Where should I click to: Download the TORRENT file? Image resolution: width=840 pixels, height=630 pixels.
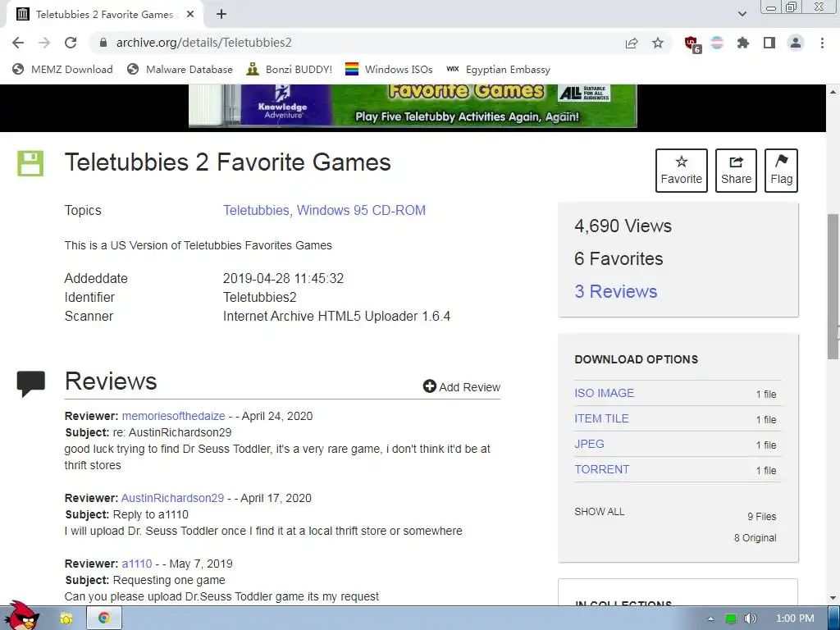point(601,469)
